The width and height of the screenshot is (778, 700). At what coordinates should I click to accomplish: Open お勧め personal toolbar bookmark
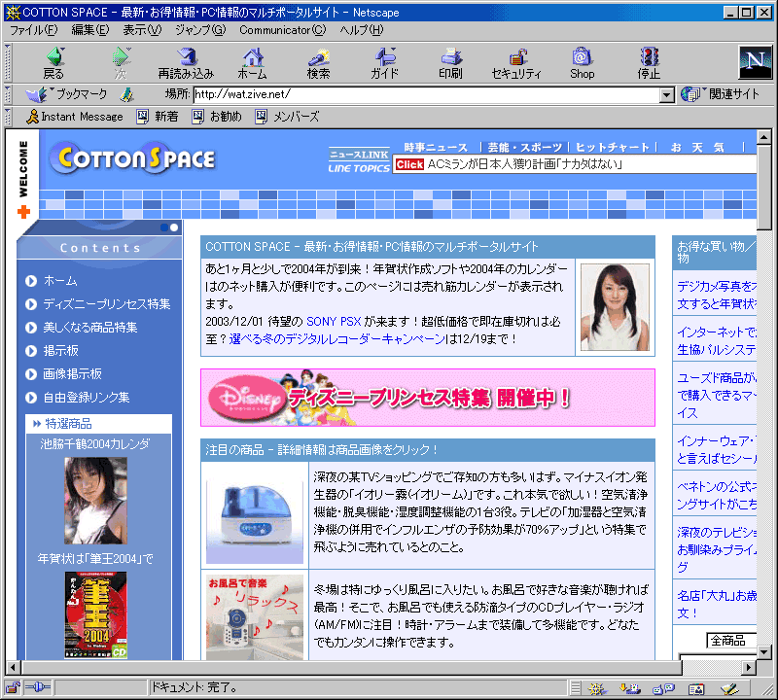coord(217,117)
